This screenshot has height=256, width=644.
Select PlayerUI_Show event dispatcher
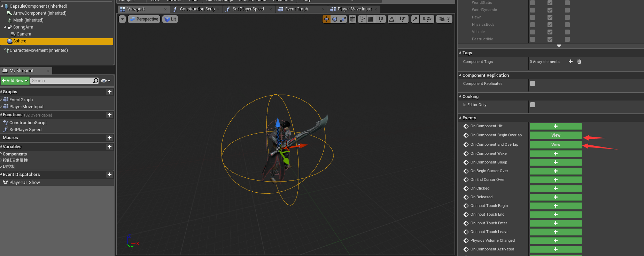click(x=24, y=183)
